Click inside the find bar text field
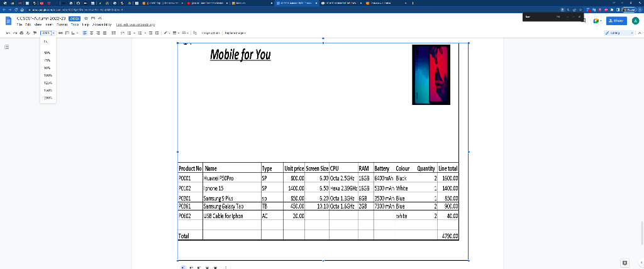Viewport: 644px width, 269px height. coord(538,17)
